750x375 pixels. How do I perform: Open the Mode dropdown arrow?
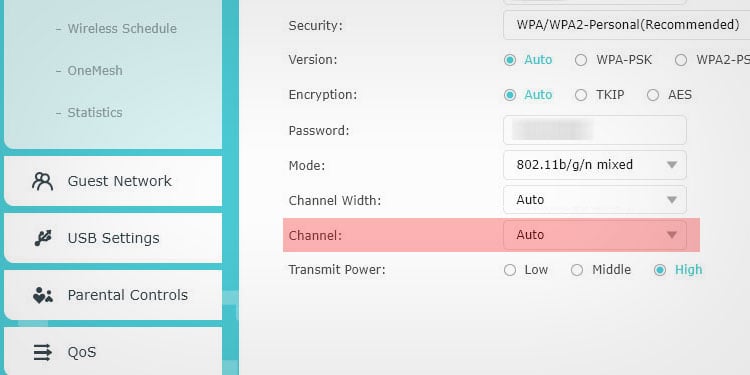tap(672, 165)
